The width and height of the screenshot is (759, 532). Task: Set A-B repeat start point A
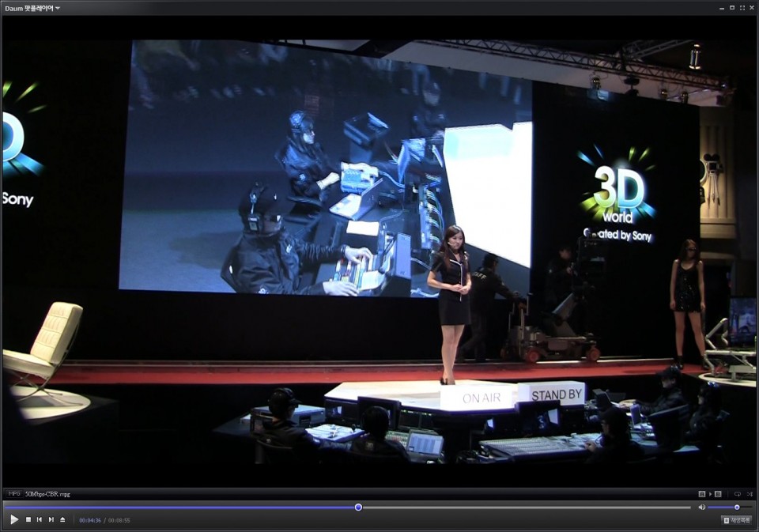point(702,494)
